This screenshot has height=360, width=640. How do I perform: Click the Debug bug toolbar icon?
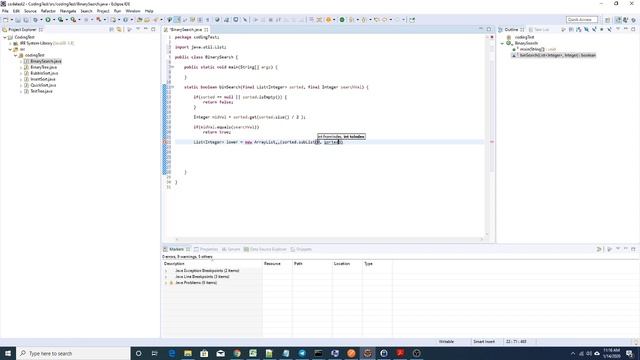[x=36, y=20]
